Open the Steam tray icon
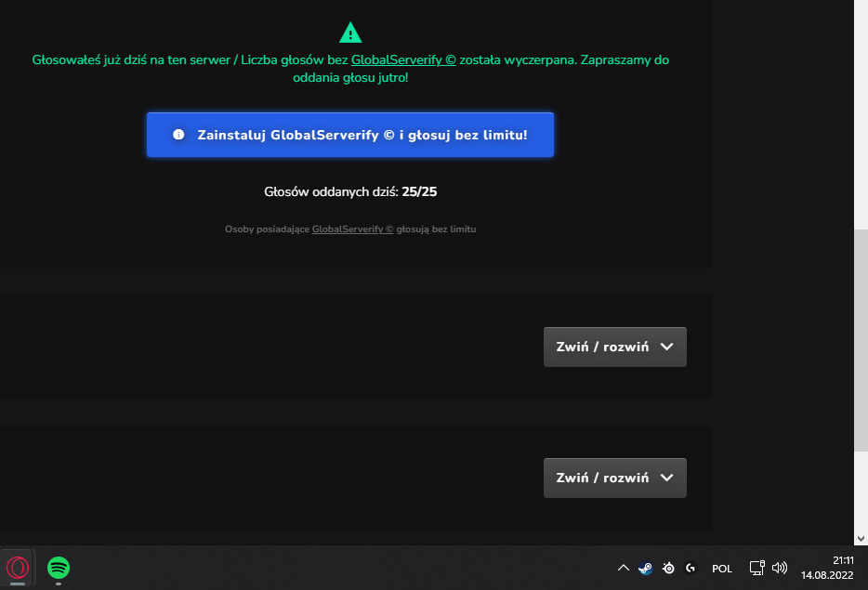 (x=646, y=568)
